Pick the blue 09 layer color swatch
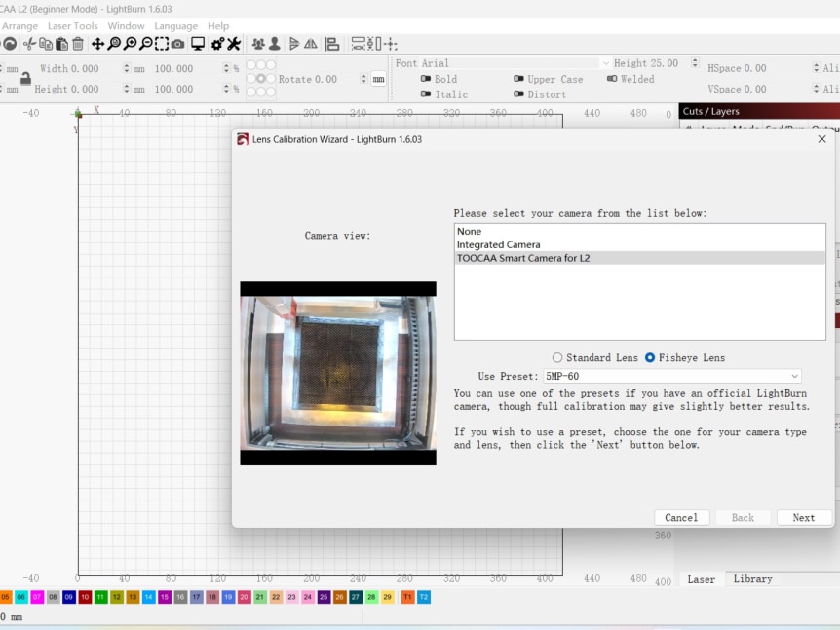The height and width of the screenshot is (630, 840). (68, 597)
